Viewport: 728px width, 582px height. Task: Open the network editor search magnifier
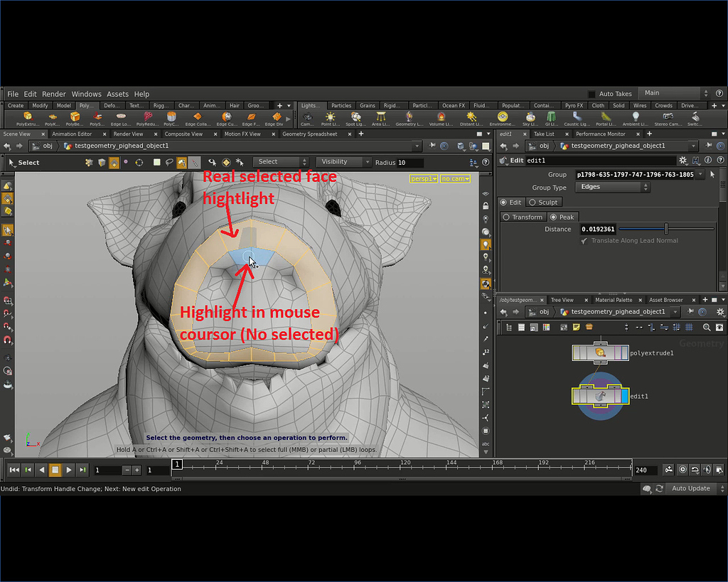[x=707, y=327]
